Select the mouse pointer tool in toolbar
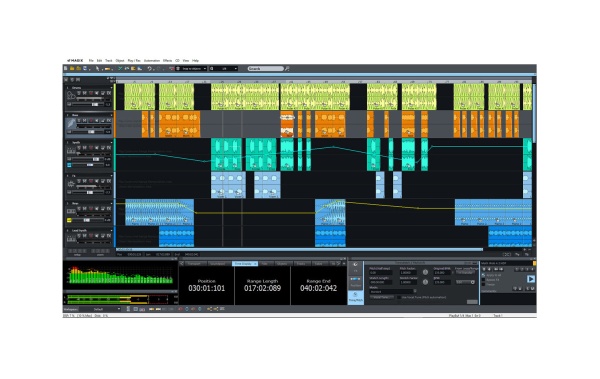 click(98, 69)
